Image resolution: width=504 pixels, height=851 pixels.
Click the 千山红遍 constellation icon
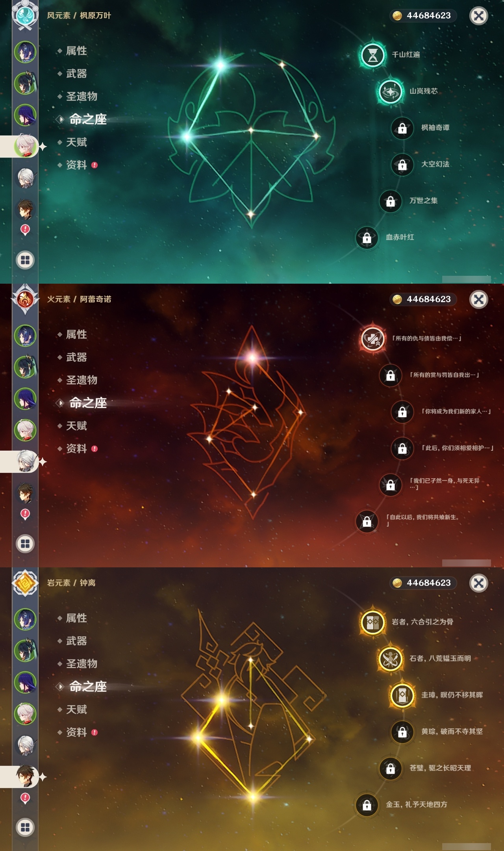pyautogui.click(x=372, y=55)
